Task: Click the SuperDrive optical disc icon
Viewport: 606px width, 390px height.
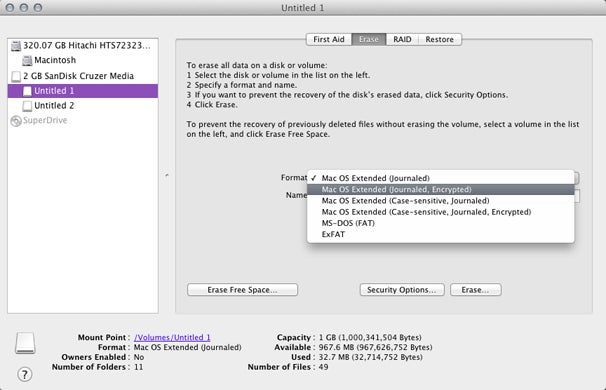Action: (16, 121)
